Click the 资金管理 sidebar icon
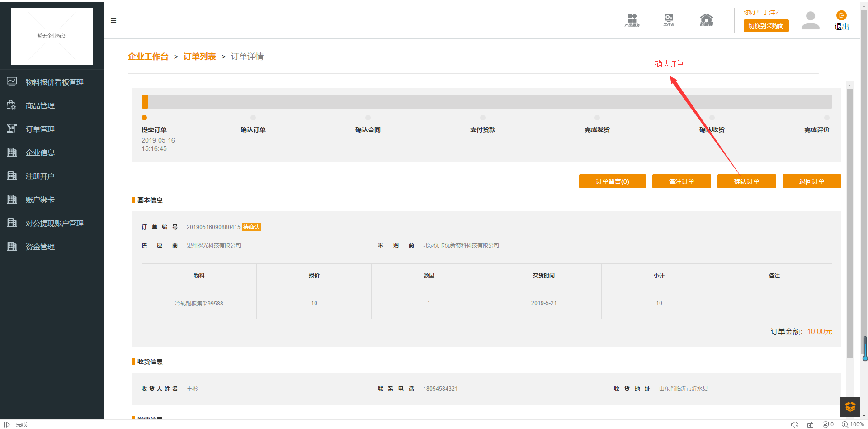 pyautogui.click(x=12, y=246)
